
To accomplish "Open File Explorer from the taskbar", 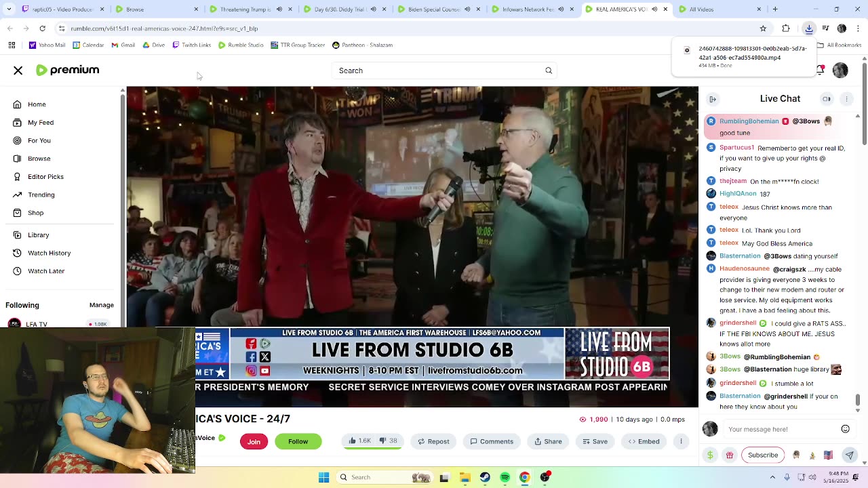I will (465, 477).
